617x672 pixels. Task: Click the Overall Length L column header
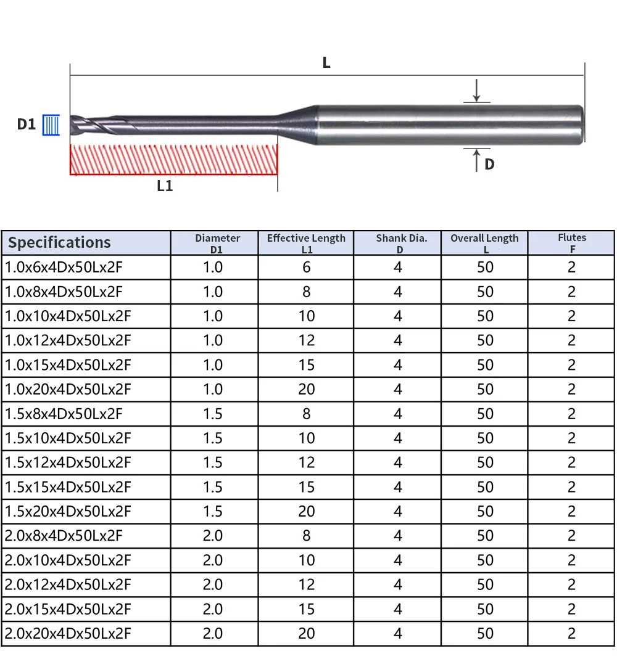pos(484,243)
